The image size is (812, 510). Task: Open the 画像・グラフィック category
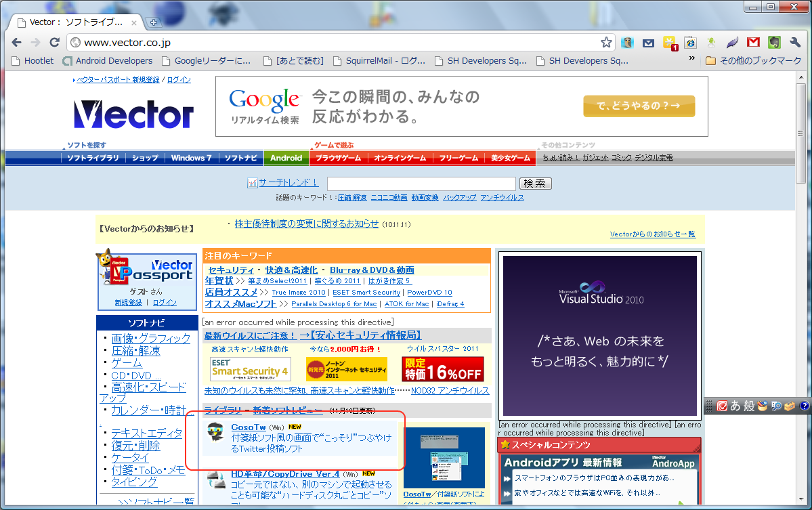(x=151, y=338)
